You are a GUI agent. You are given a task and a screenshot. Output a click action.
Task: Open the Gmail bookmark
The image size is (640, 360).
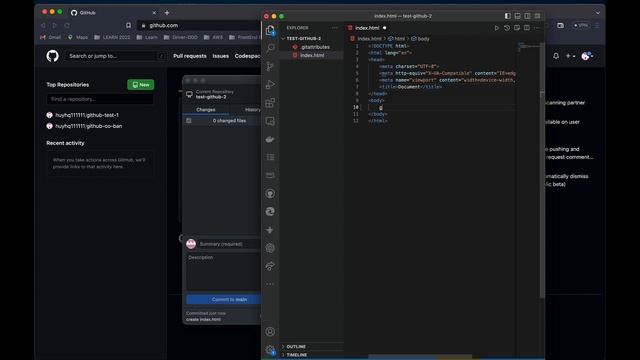(x=51, y=37)
